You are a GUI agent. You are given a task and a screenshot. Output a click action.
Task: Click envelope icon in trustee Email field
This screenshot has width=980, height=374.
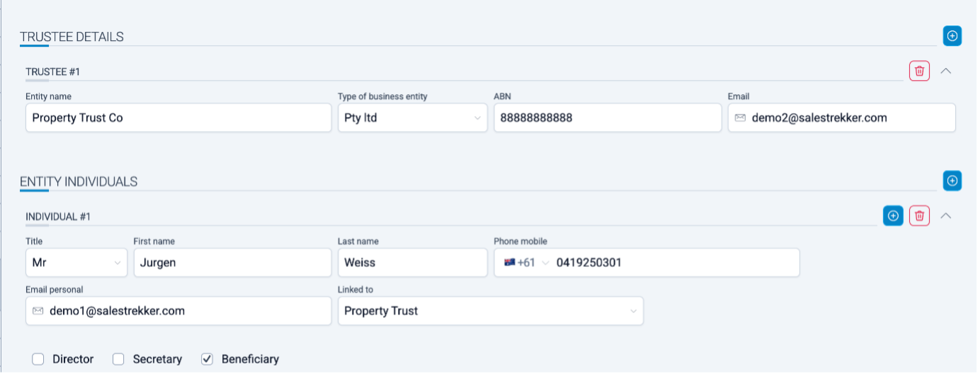pyautogui.click(x=740, y=118)
